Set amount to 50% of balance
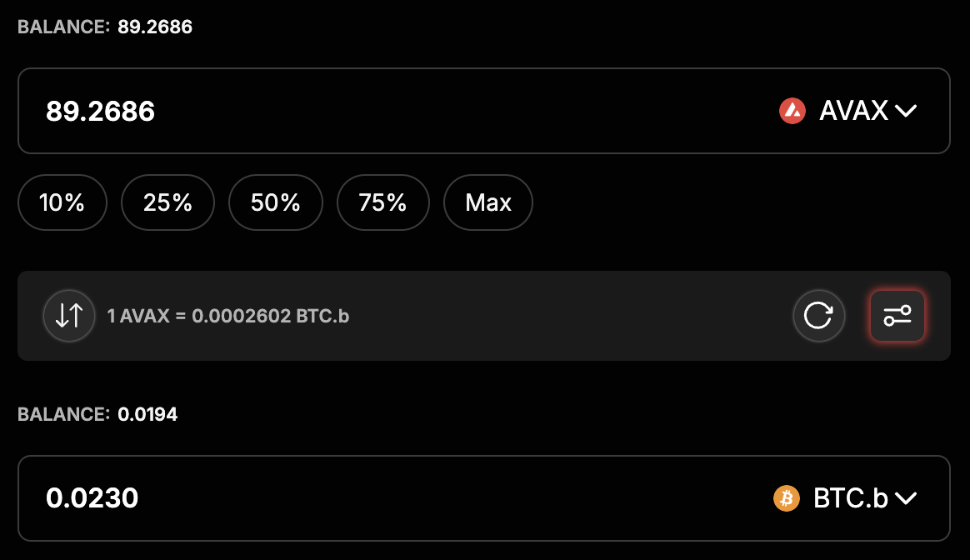Viewport: 970px width, 560px height. point(275,202)
